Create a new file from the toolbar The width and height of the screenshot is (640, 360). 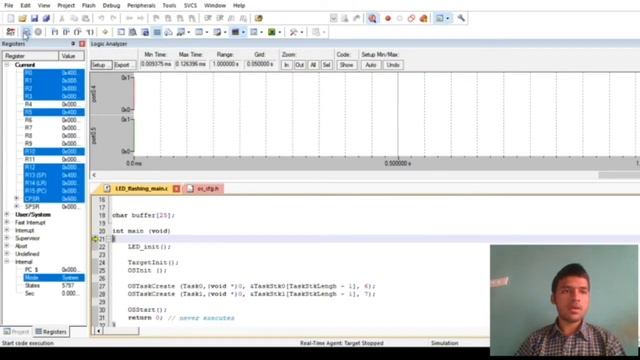tap(11, 18)
